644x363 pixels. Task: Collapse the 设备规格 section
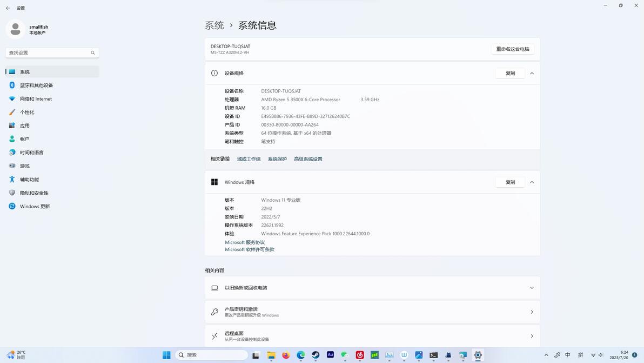pos(532,73)
